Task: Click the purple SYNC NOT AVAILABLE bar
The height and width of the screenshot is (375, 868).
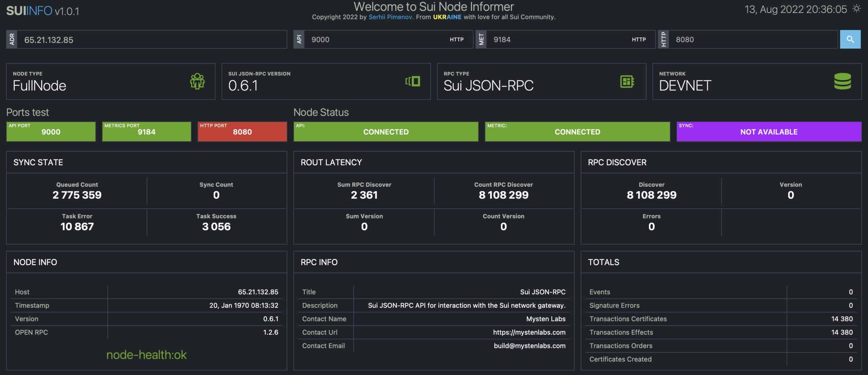Action: click(x=769, y=132)
